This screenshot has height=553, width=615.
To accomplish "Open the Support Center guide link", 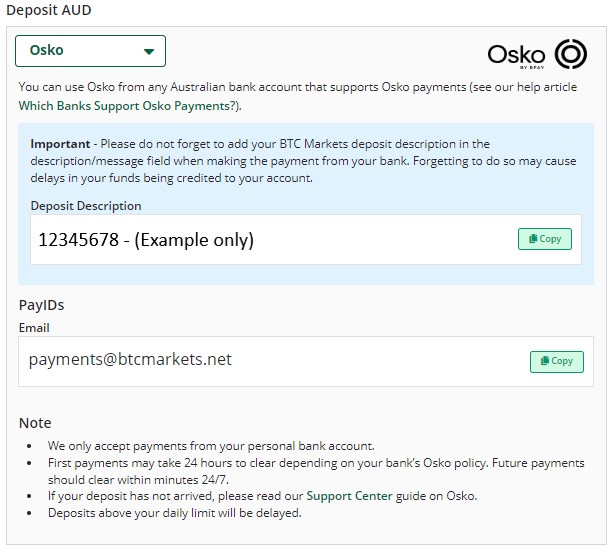I will [349, 496].
